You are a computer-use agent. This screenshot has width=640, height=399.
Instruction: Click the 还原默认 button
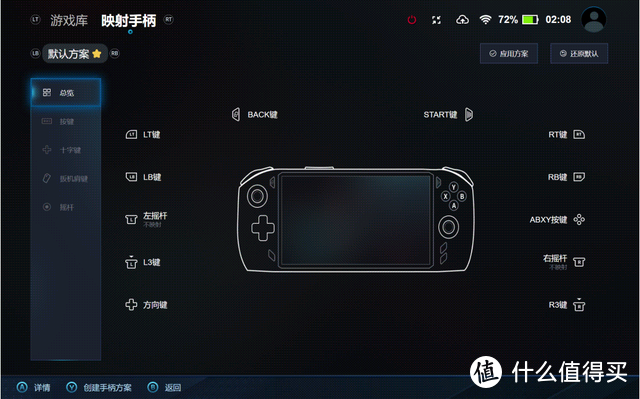[x=579, y=53]
